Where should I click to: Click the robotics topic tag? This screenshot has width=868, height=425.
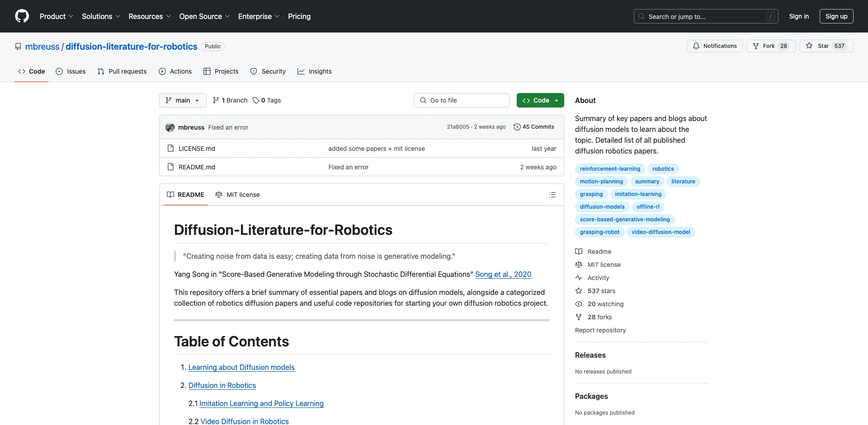pyautogui.click(x=663, y=169)
